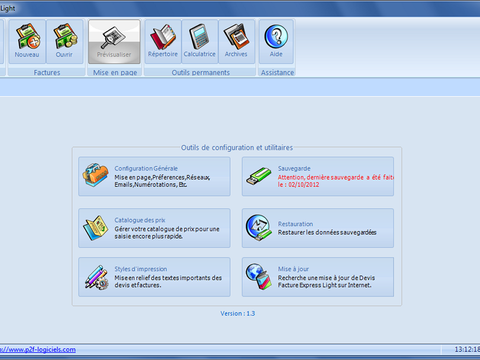Click the Mise en page group label

pos(115,72)
